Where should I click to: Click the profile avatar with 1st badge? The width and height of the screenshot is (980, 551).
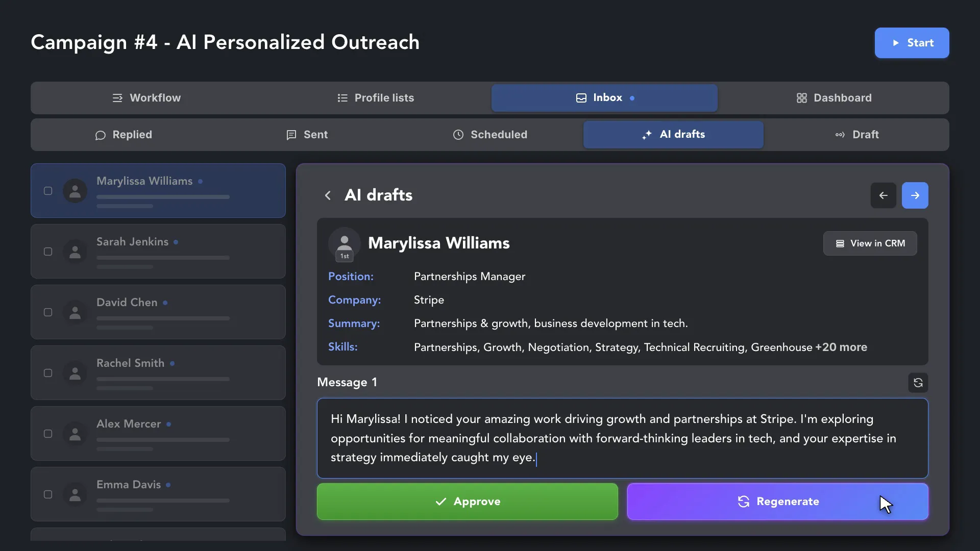pyautogui.click(x=345, y=244)
